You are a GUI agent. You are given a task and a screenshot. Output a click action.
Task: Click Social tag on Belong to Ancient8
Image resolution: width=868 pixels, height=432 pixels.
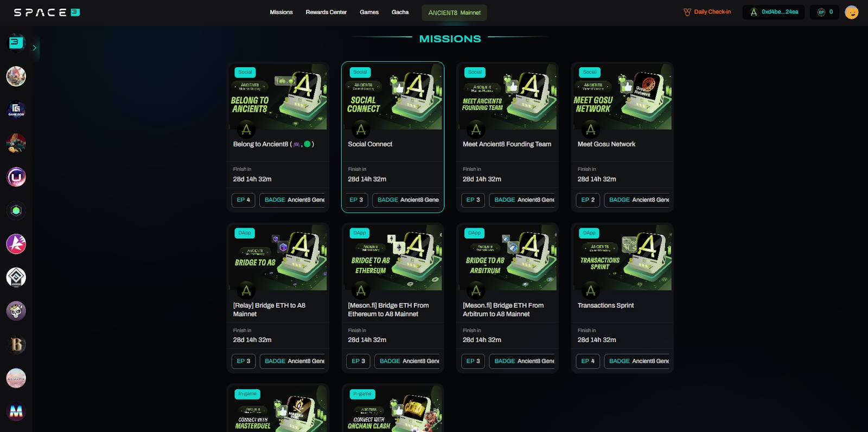coord(245,72)
